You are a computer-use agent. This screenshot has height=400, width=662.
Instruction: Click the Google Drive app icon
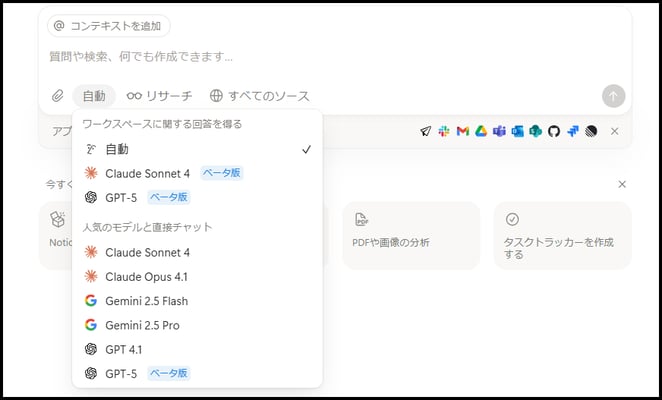(x=481, y=131)
